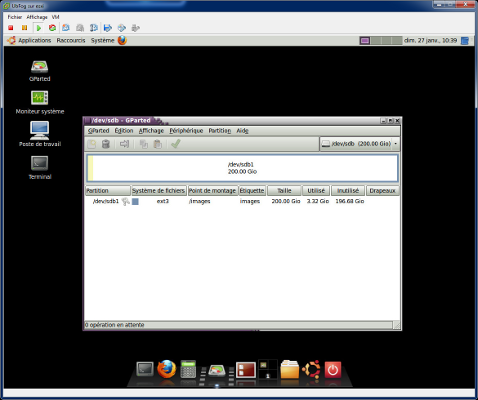Open the Fichier menu of the VM window
The height and width of the screenshot is (400, 478).
point(15,17)
